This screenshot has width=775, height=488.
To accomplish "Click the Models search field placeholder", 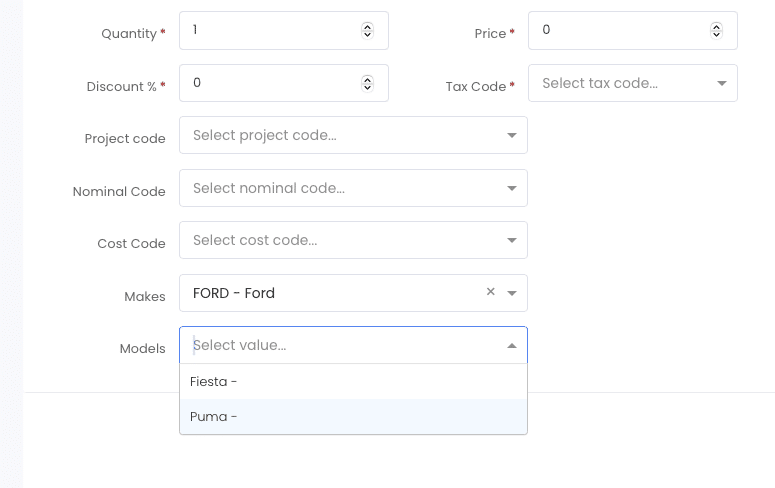I will 240,345.
